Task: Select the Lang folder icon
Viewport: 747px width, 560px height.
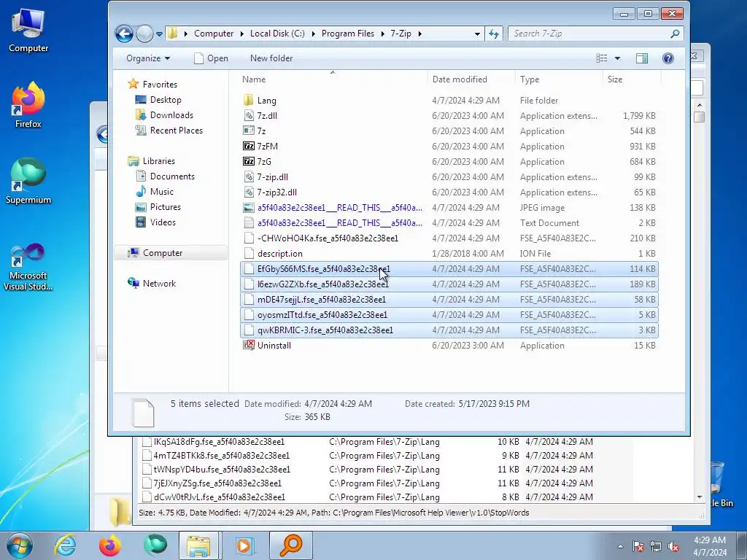Action: click(x=248, y=101)
